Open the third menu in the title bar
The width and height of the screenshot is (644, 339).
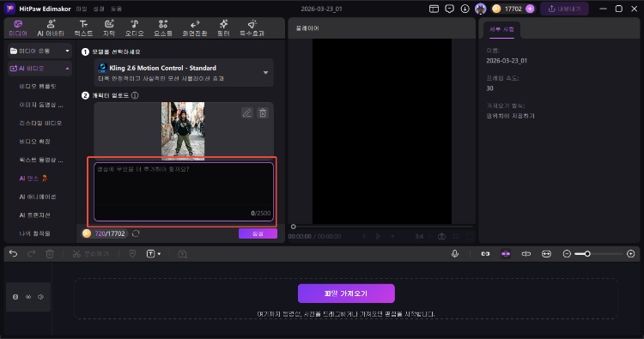tap(116, 9)
